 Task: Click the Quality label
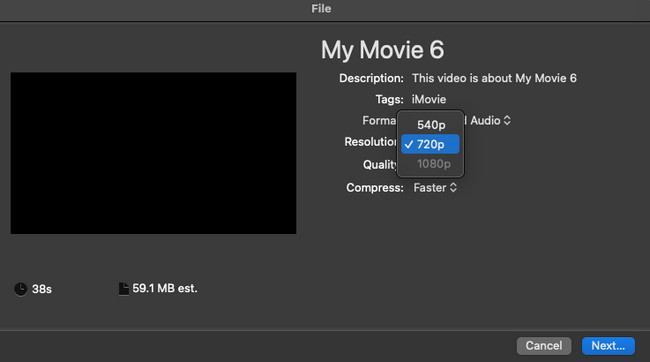(x=380, y=165)
